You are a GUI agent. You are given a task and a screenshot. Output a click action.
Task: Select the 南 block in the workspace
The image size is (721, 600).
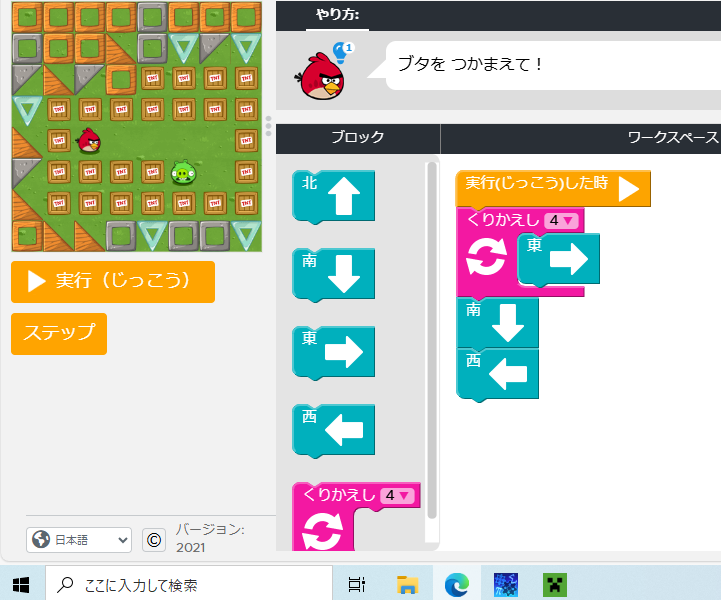coord(498,323)
